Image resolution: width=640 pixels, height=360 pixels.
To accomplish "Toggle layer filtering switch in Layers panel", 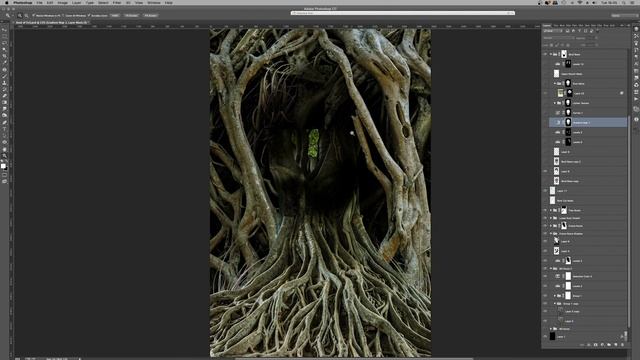I will [x=598, y=31].
